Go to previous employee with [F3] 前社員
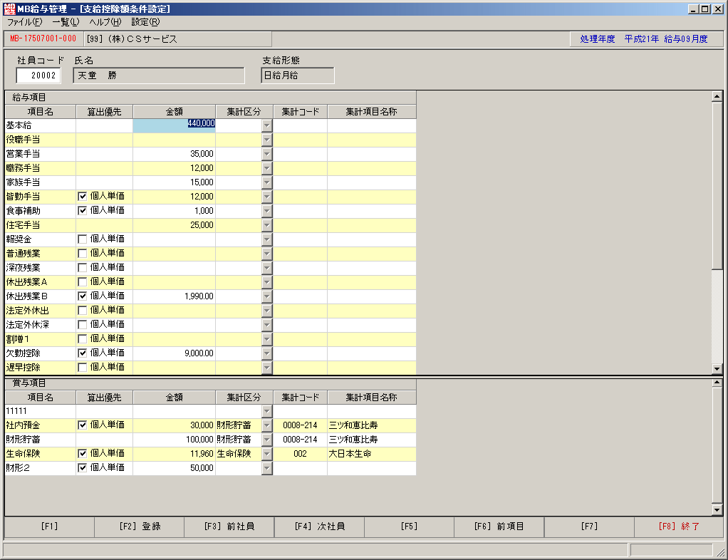Screen dimensions: 728x560 point(229,527)
